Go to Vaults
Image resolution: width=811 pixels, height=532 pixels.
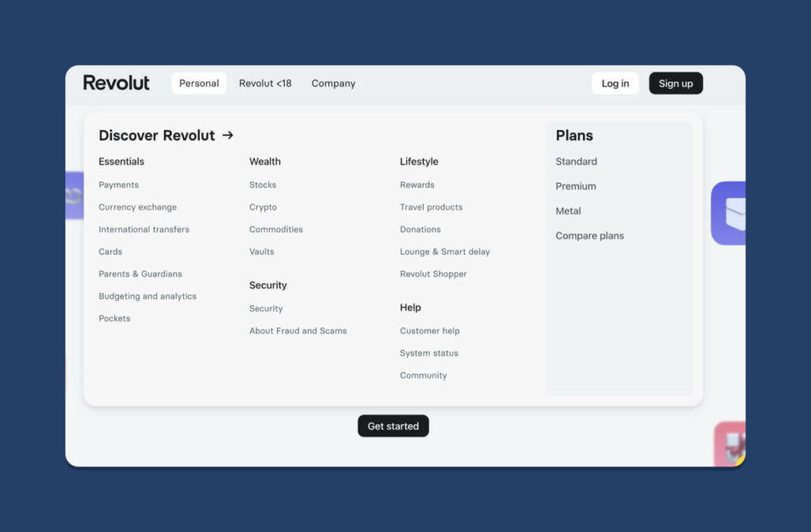(261, 252)
